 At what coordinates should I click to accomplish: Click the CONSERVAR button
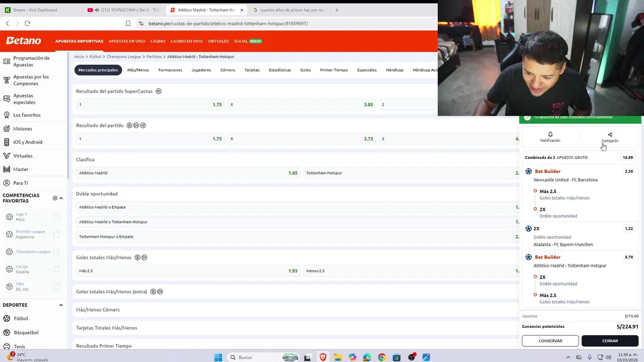pos(550,341)
